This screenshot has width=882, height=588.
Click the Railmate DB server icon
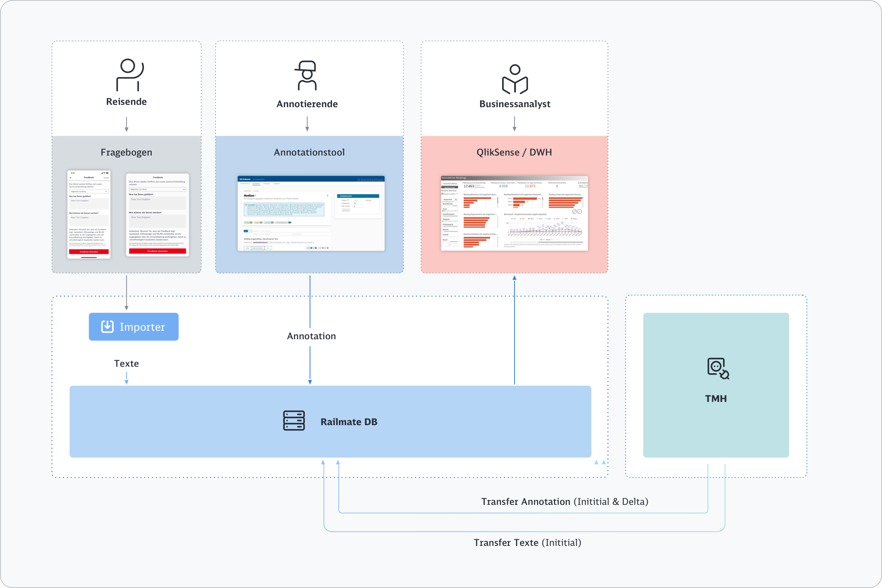click(x=294, y=421)
